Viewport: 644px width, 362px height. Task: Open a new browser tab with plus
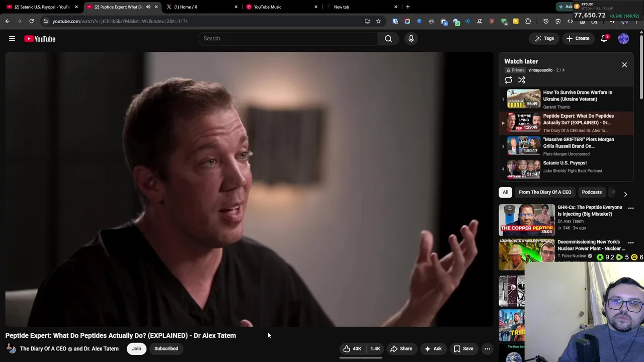click(x=408, y=7)
